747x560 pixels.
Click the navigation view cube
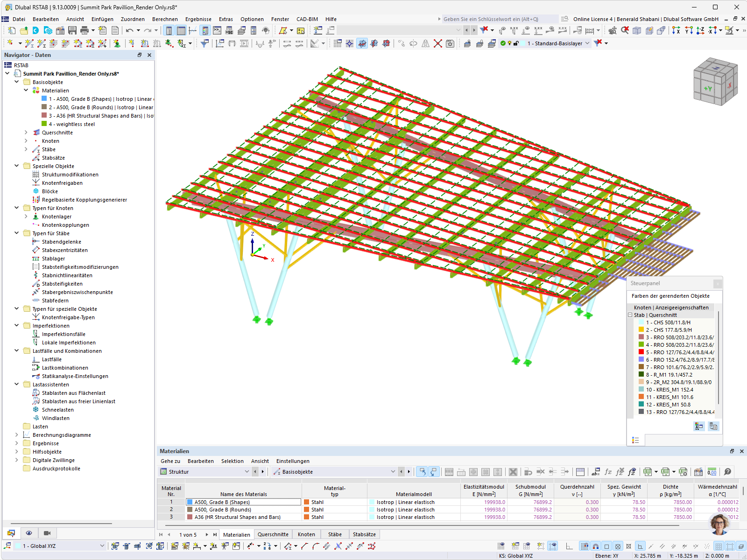(715, 81)
